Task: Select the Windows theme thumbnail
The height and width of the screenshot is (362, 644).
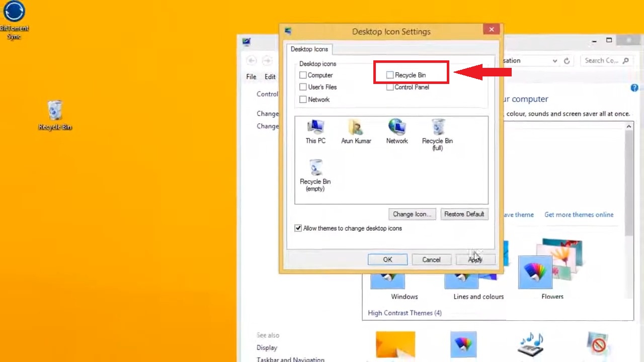Action: (388, 282)
